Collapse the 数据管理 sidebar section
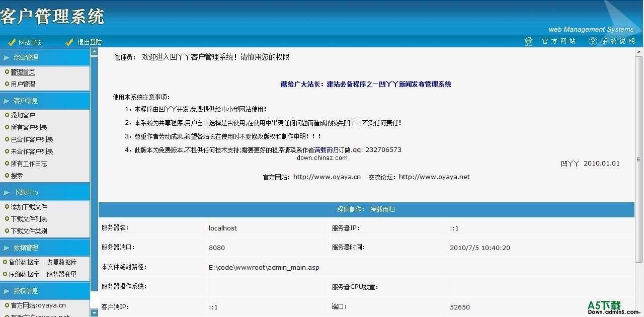The image size is (644, 317). (x=45, y=248)
